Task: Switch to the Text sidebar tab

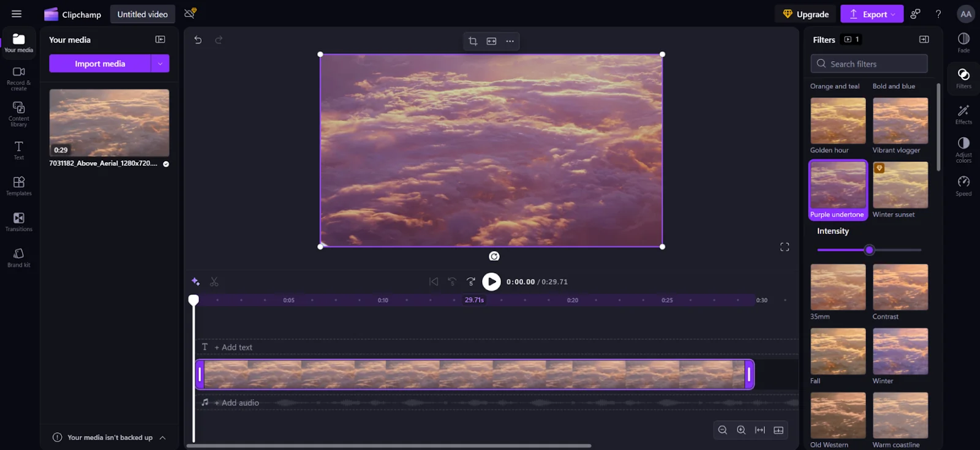Action: click(x=19, y=149)
